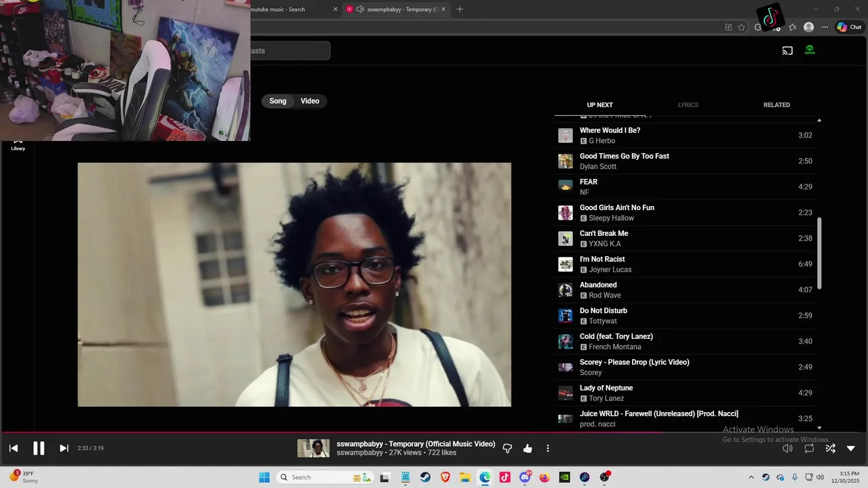Close the youtube music - Search tab
The height and width of the screenshot is (488, 868).
[335, 9]
